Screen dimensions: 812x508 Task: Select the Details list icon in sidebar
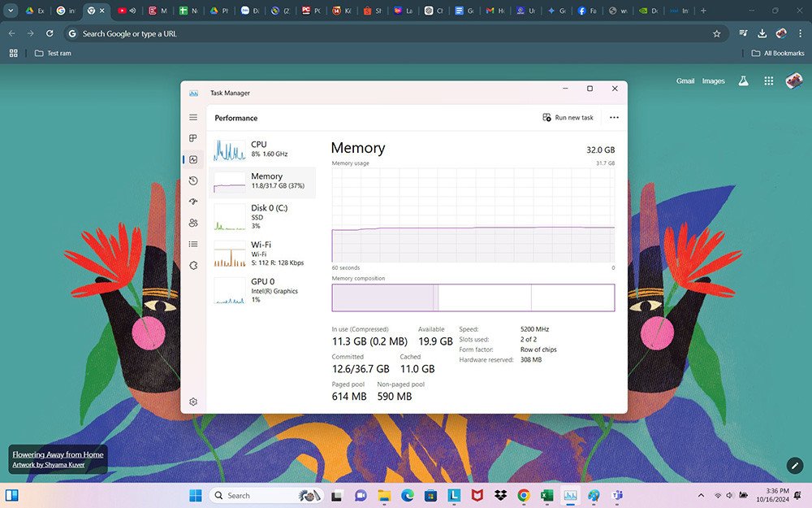click(x=193, y=244)
